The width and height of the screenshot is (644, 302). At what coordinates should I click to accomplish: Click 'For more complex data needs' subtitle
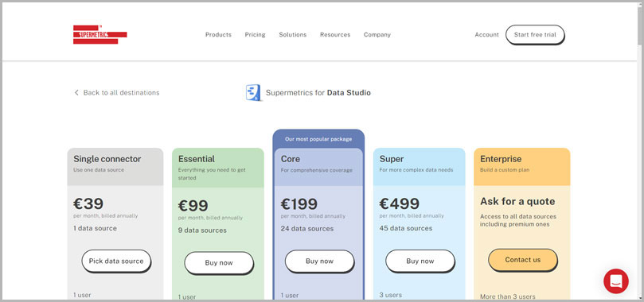(x=416, y=170)
